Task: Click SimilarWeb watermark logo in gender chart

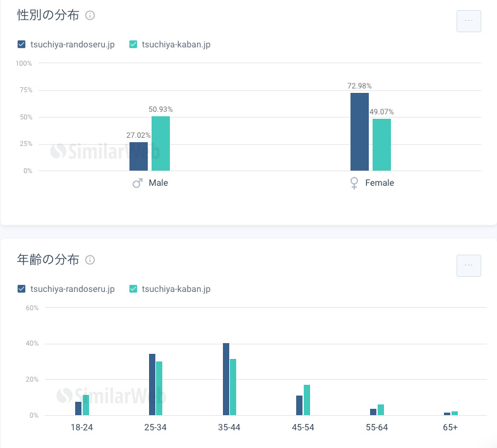Action: click(105, 152)
